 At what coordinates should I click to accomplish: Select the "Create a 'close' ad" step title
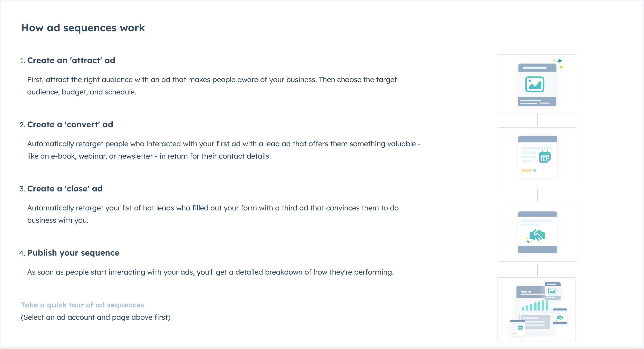tap(65, 189)
